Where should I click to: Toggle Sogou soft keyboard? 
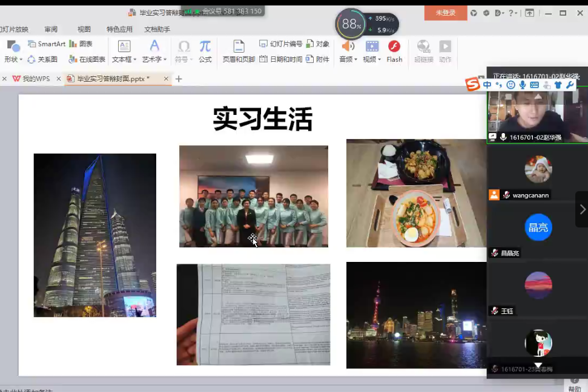click(534, 85)
